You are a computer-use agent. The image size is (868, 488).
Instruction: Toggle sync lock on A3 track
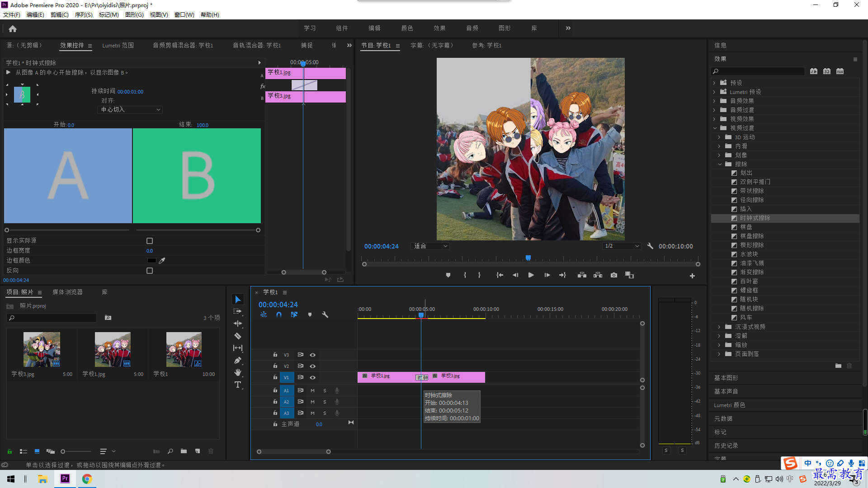[x=300, y=413]
